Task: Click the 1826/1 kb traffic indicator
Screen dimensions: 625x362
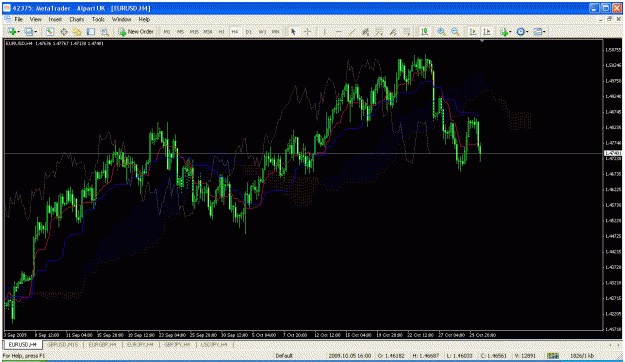Action: [582, 356]
